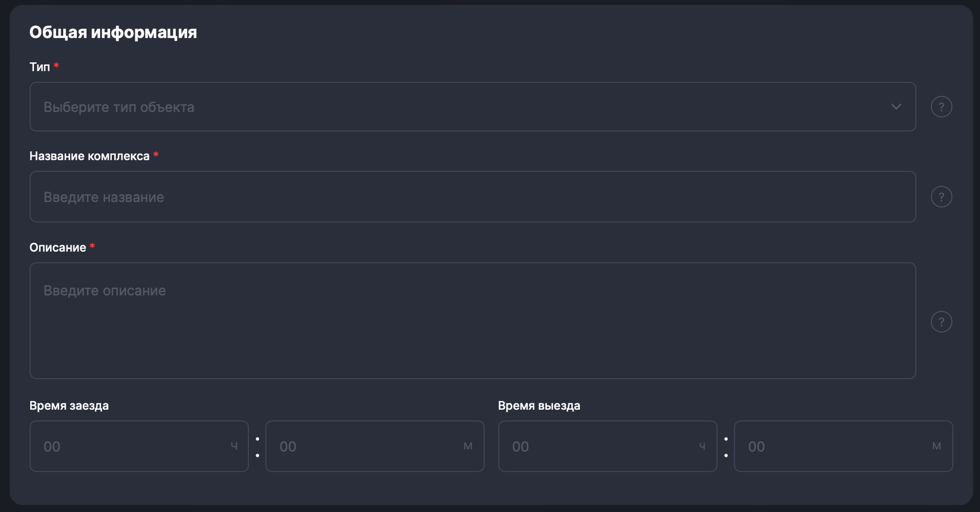Expand the Тип dropdown using its chevron arrow

pyautogui.click(x=896, y=107)
